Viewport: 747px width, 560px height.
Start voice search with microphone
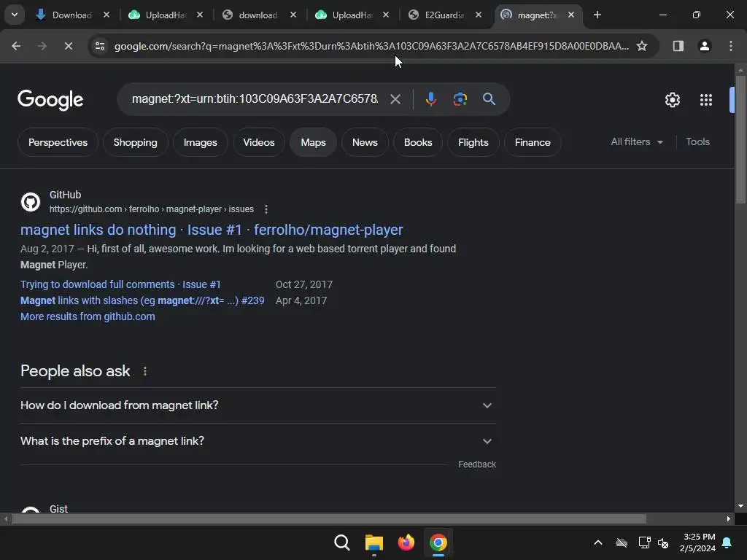[430, 99]
